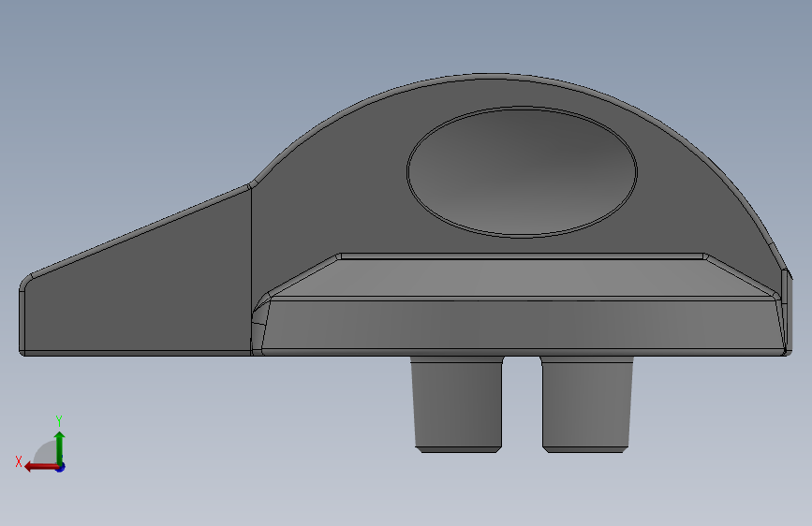Select the left cylindrical peg under the model

pyautogui.click(x=456, y=403)
